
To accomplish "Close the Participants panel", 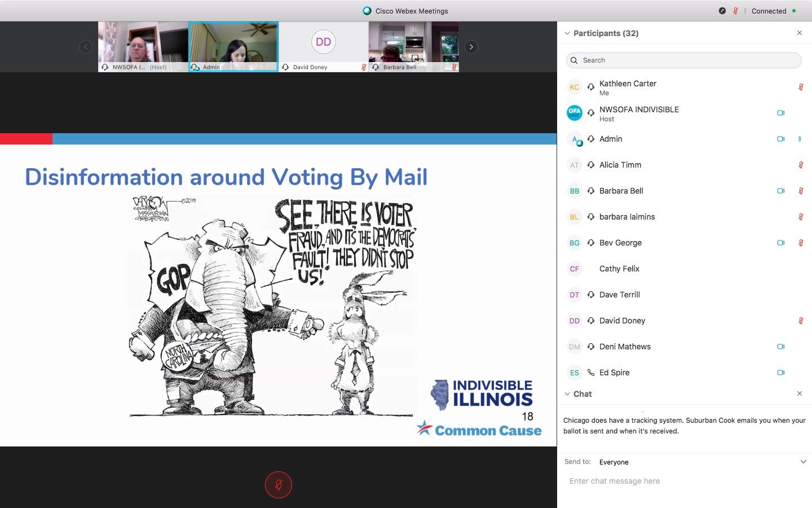I will (800, 33).
